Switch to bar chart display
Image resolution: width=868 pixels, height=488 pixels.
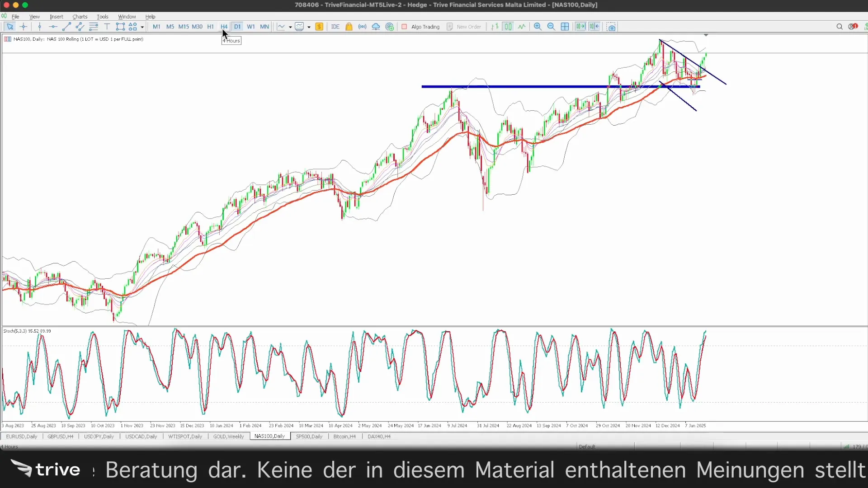click(495, 27)
